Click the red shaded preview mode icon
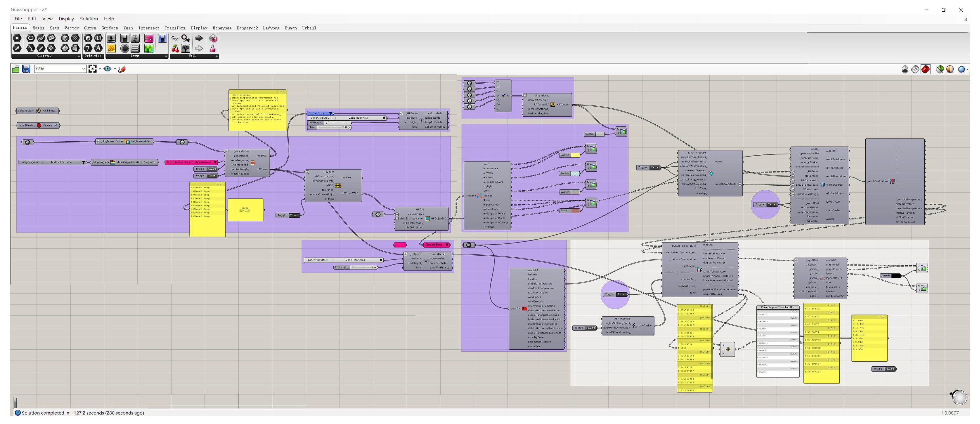The image size is (980, 424). point(926,69)
